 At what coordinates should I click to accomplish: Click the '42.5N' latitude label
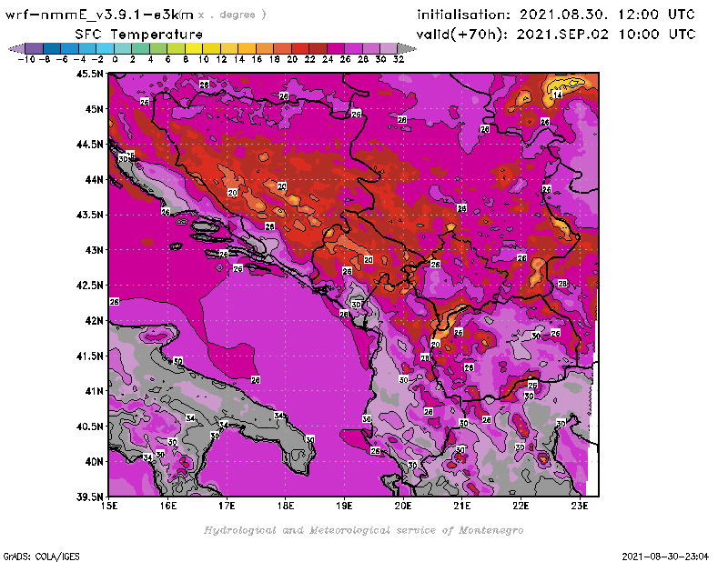pyautogui.click(x=89, y=286)
